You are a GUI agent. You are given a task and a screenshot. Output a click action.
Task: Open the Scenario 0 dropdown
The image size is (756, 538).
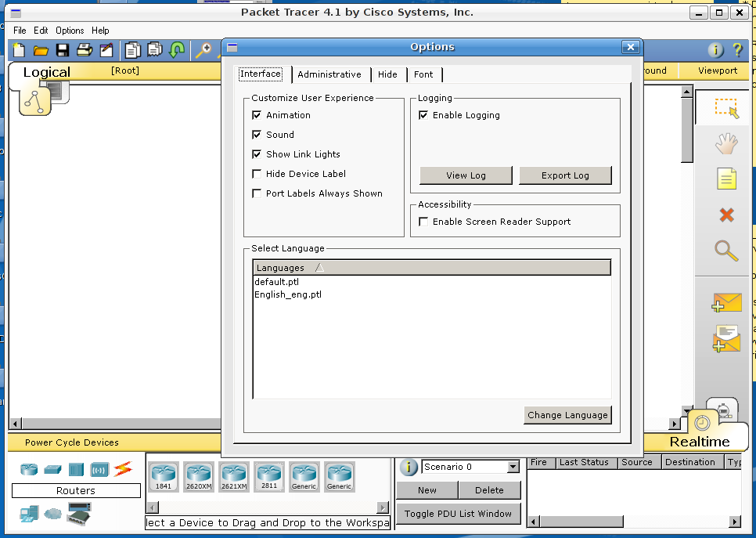click(x=513, y=467)
